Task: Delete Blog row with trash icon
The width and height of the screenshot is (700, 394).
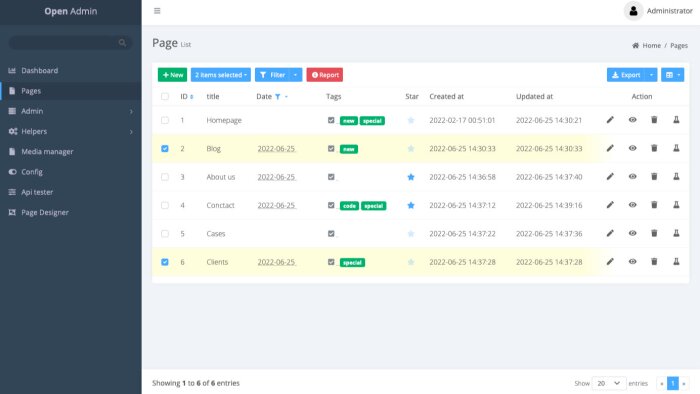Action: (654, 148)
